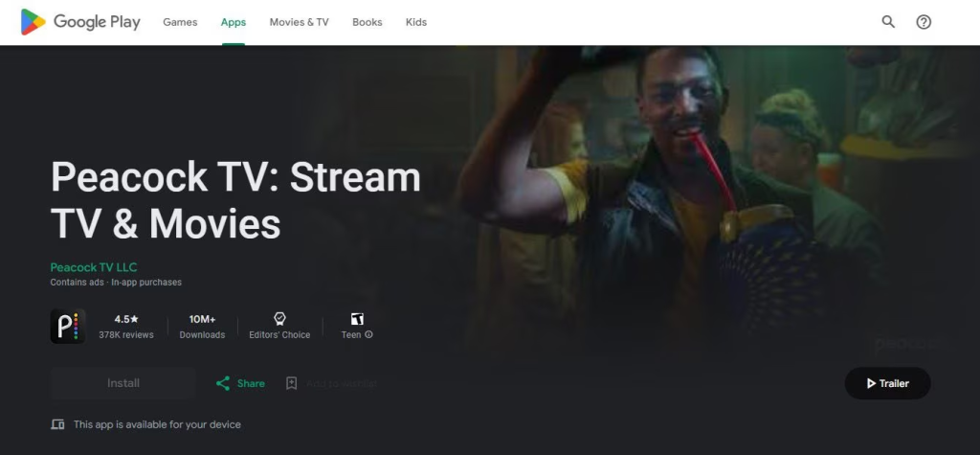Switch to the Movies & TV tab
Screen dimensions: 980x455
pos(299,22)
